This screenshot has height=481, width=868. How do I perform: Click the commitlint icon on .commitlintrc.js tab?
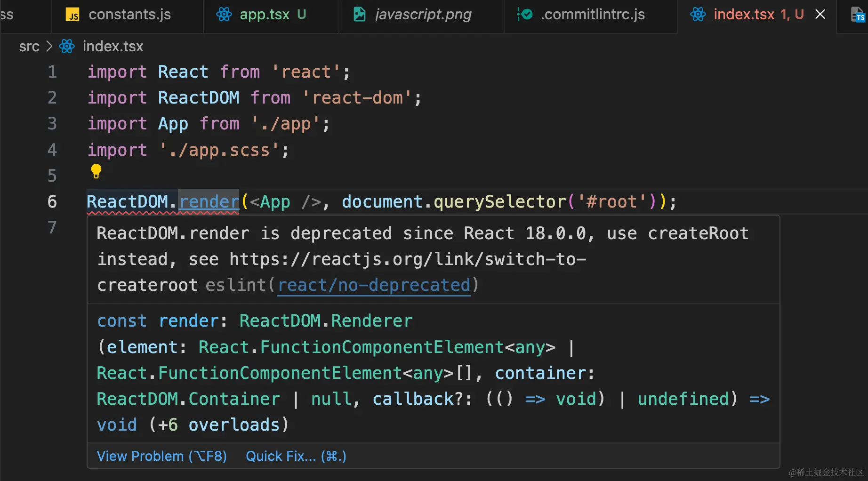(524, 15)
